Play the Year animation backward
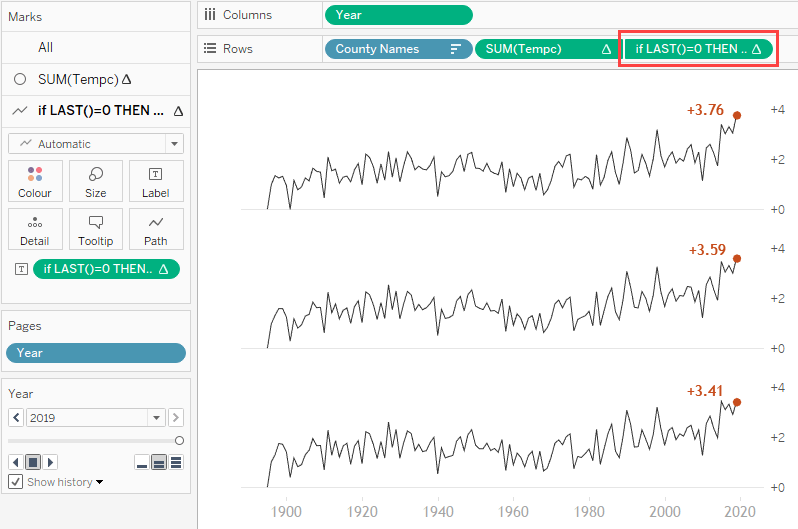 click(x=15, y=462)
